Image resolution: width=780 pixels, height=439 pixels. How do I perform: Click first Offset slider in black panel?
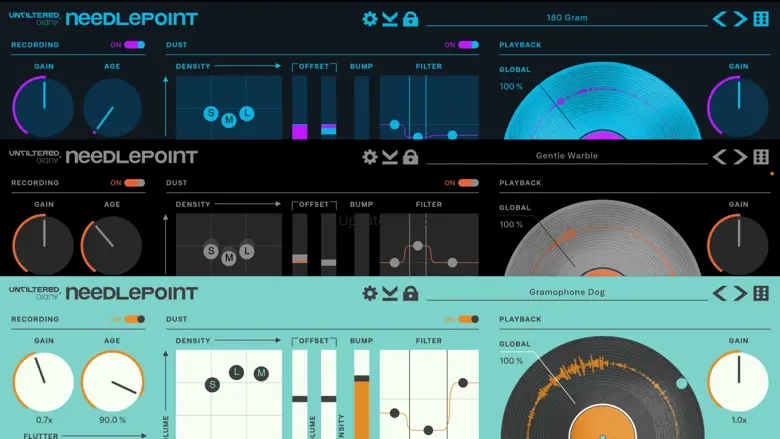299,245
